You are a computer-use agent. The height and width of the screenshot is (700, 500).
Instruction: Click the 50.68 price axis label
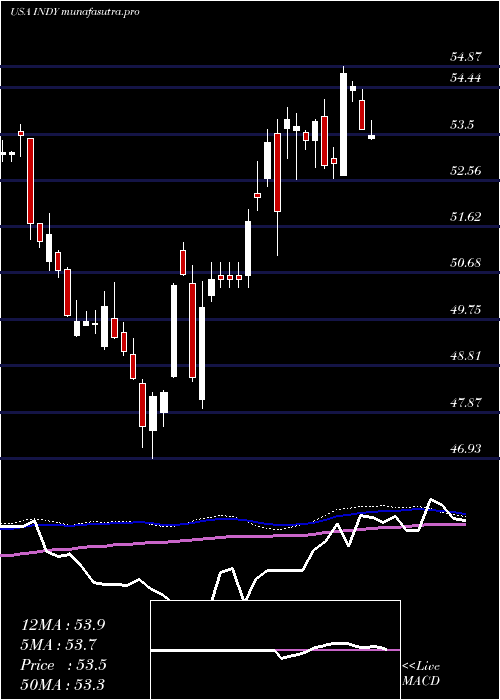point(466,262)
